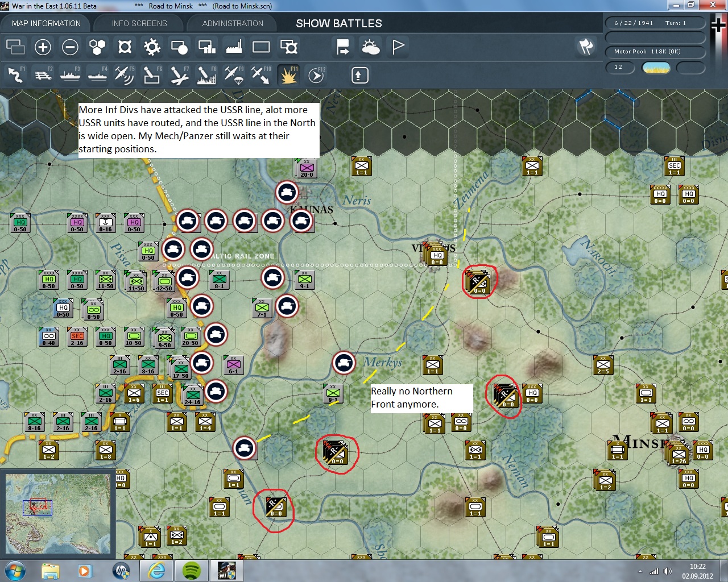728x582 pixels.
Task: Select F6 bomb unit mode
Action: point(152,75)
